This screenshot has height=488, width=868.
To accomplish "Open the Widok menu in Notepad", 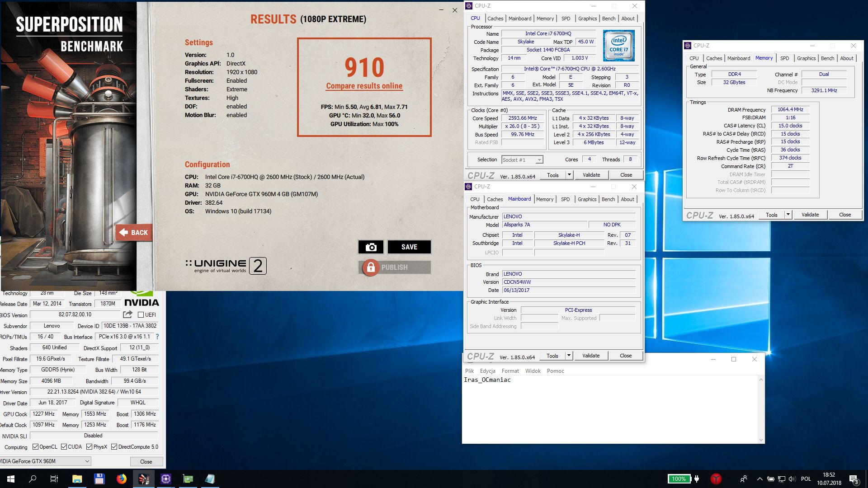I will click(533, 371).
